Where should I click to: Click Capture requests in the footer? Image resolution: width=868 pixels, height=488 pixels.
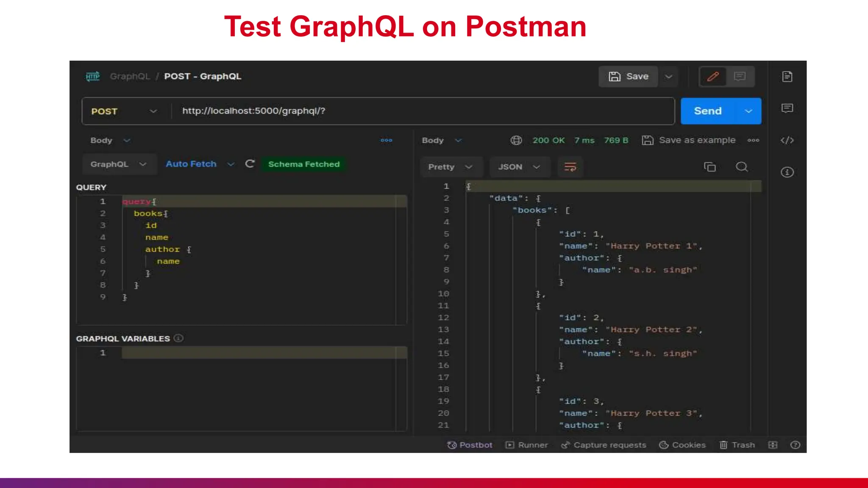604,445
